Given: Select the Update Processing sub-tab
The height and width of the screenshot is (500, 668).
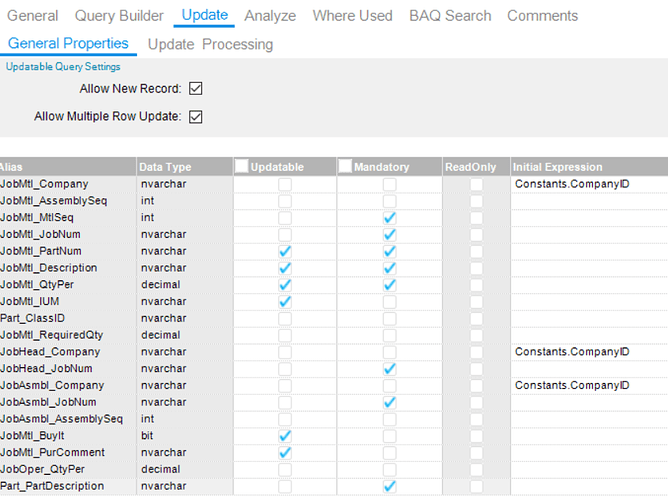Looking at the screenshot, I should (210, 44).
